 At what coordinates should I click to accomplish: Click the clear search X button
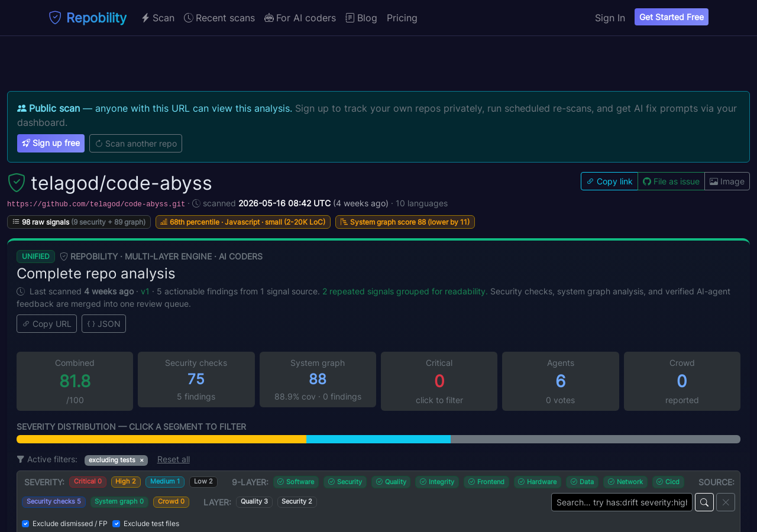click(726, 502)
